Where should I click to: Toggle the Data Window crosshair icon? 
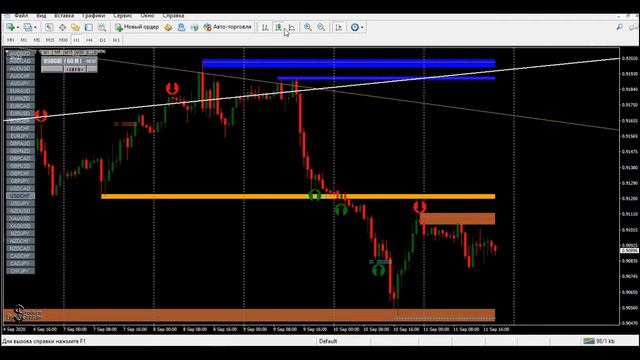point(62,27)
